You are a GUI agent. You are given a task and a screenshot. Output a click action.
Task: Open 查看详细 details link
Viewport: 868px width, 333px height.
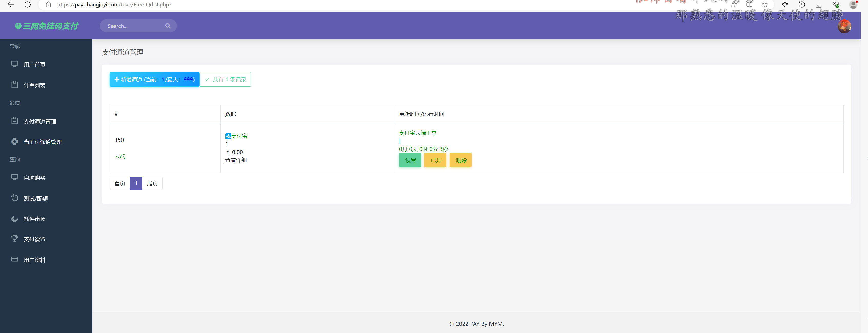coord(236,160)
